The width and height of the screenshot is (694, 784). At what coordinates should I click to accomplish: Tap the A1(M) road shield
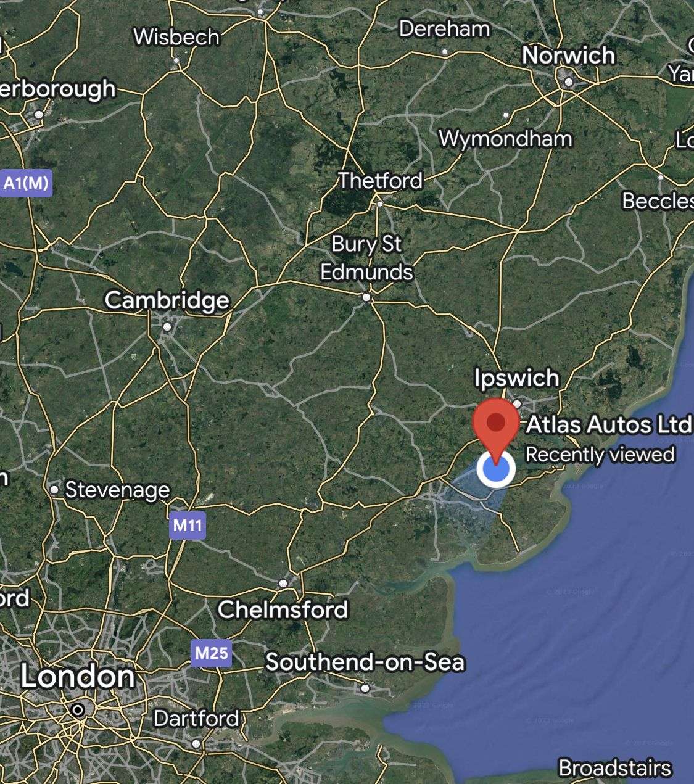tap(26, 183)
